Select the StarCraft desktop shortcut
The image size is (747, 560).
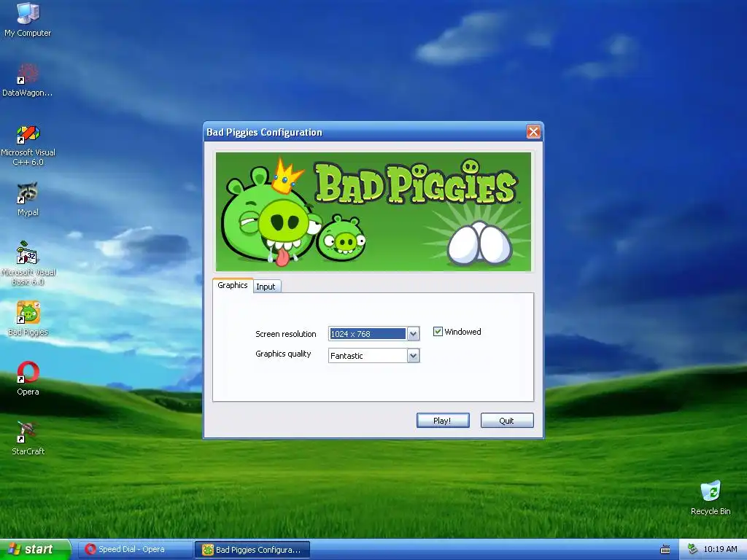[28, 438]
